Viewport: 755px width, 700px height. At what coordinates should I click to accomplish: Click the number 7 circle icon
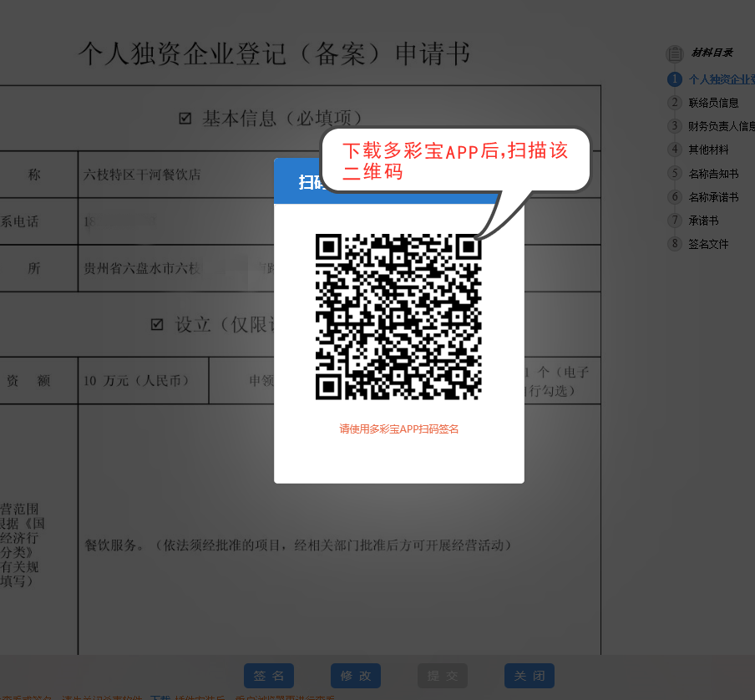pos(675,221)
